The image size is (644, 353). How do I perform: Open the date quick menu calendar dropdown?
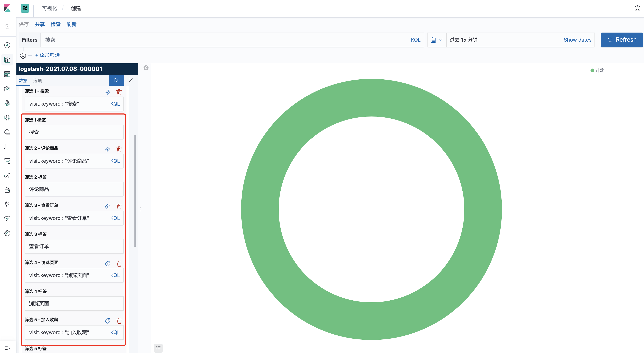(437, 40)
